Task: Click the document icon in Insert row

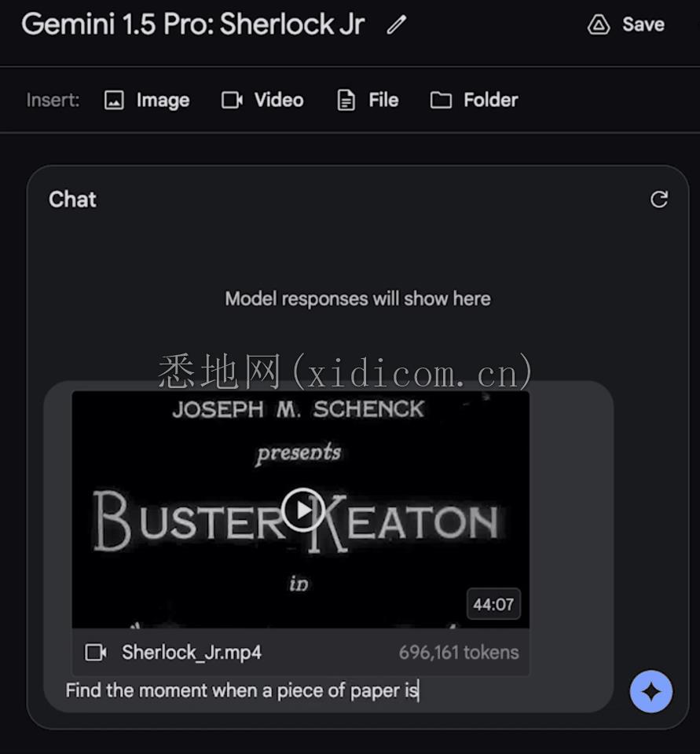Action: click(346, 101)
